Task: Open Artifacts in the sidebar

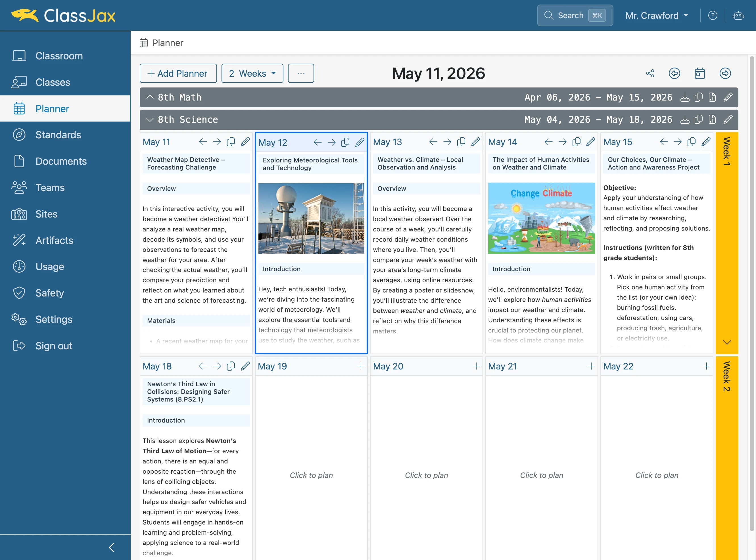Action: (65, 240)
